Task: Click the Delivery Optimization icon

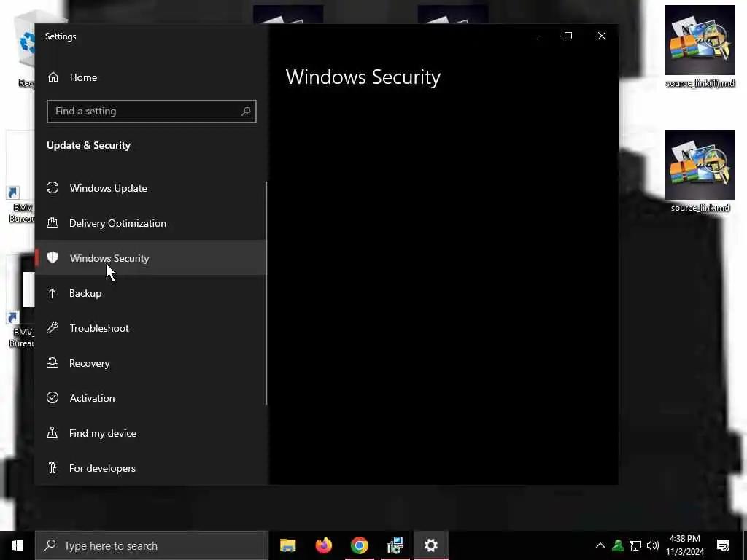Action: pos(53,222)
